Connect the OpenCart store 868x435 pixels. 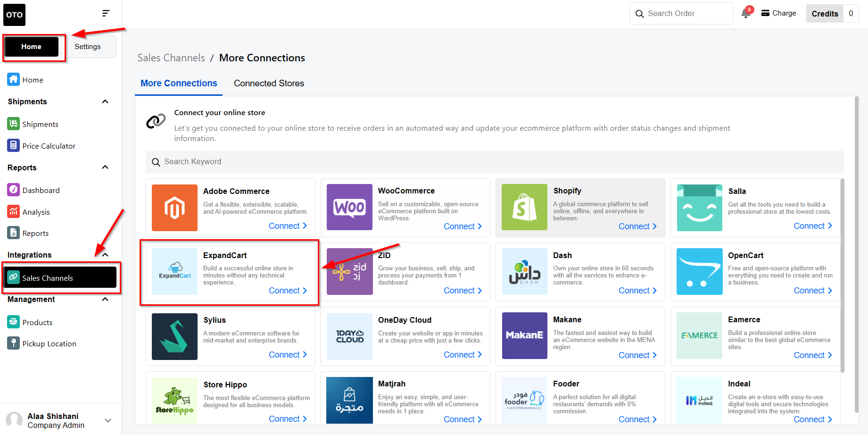click(x=812, y=291)
